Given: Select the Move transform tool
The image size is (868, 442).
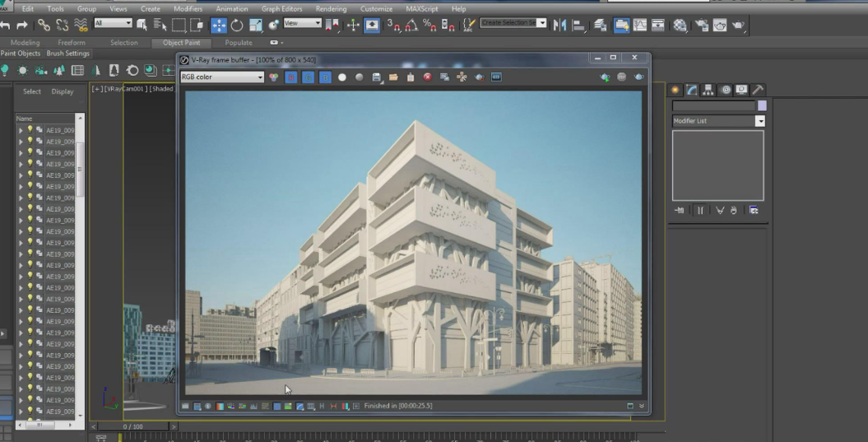Looking at the screenshot, I should [219, 25].
